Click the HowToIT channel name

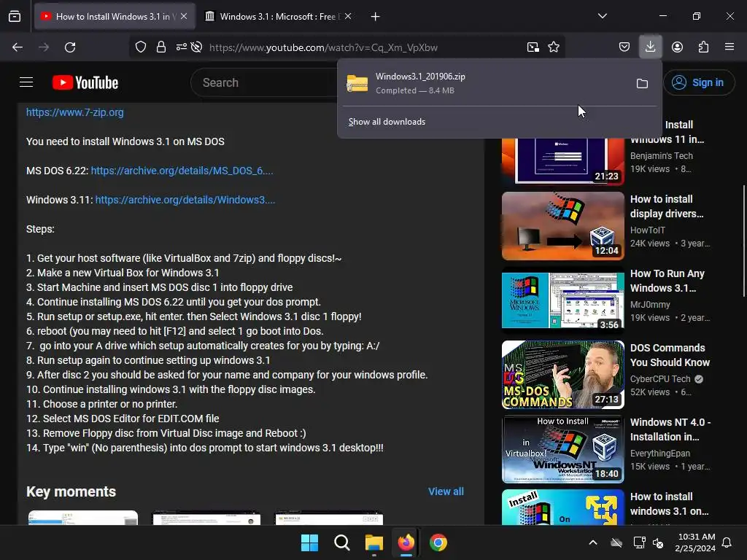(x=648, y=230)
